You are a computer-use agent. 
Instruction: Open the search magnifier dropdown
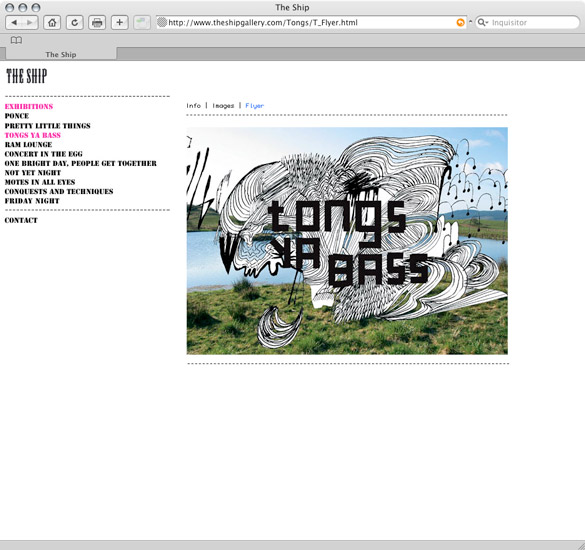tap(483, 23)
